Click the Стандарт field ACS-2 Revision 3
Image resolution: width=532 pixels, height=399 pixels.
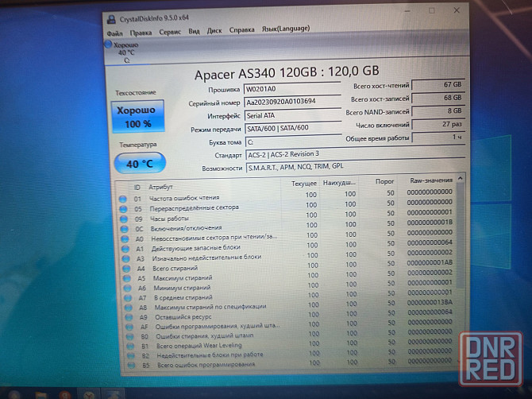[x=355, y=154]
